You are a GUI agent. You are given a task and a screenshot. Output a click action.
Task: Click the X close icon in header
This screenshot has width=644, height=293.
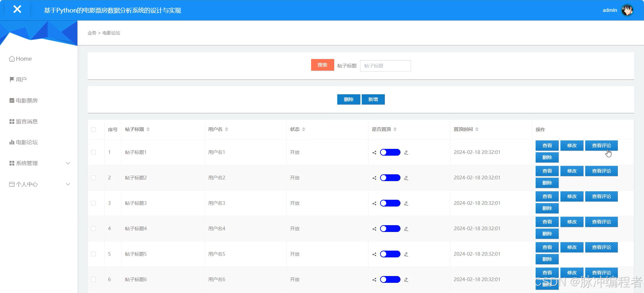(17, 9)
